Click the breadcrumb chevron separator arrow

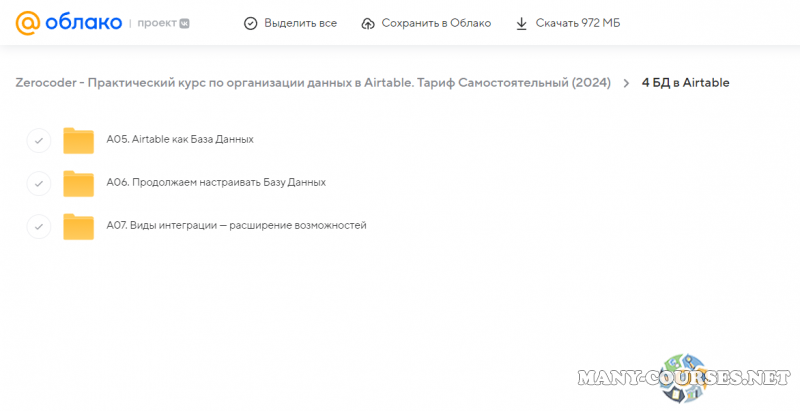pyautogui.click(x=626, y=83)
